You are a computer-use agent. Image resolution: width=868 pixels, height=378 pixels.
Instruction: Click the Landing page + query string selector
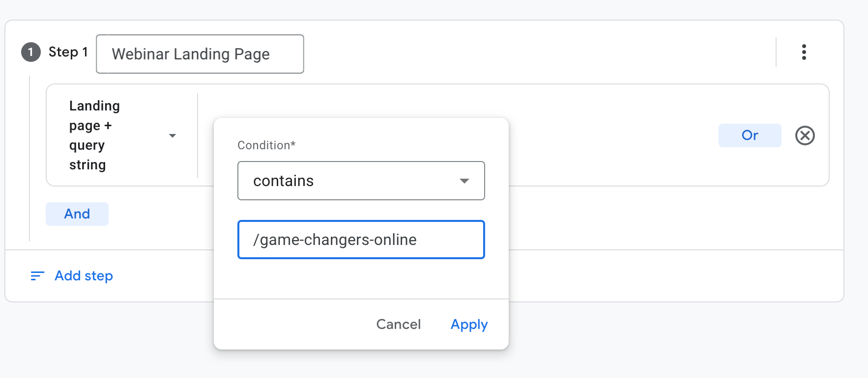click(122, 135)
